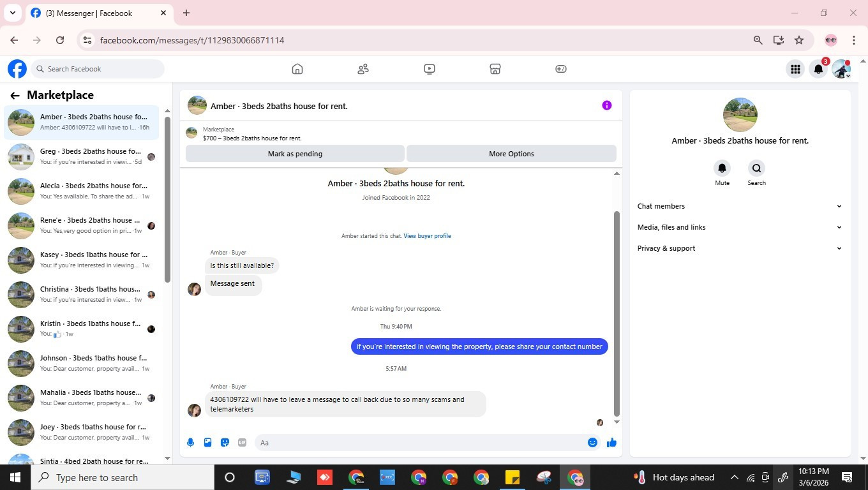Show hidden system tray icons
Viewport: 868px width, 490px height.
coord(734,477)
